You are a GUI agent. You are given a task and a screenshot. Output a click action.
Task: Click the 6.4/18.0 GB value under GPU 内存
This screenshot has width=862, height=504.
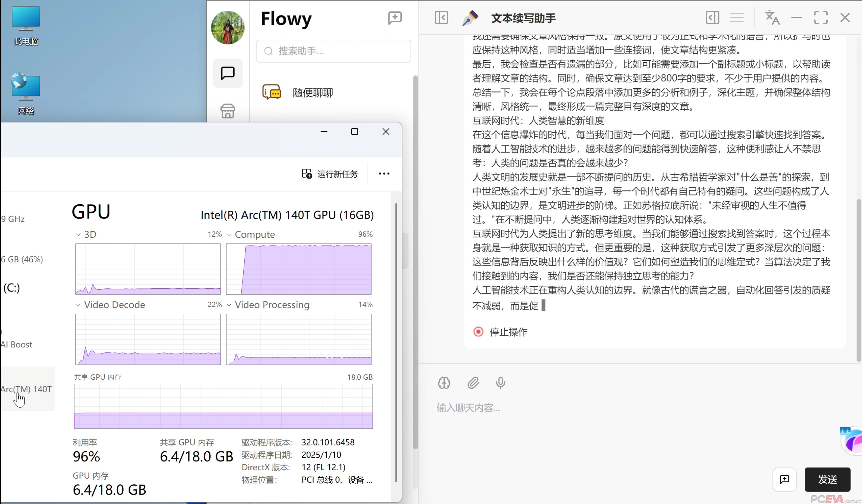[109, 490]
